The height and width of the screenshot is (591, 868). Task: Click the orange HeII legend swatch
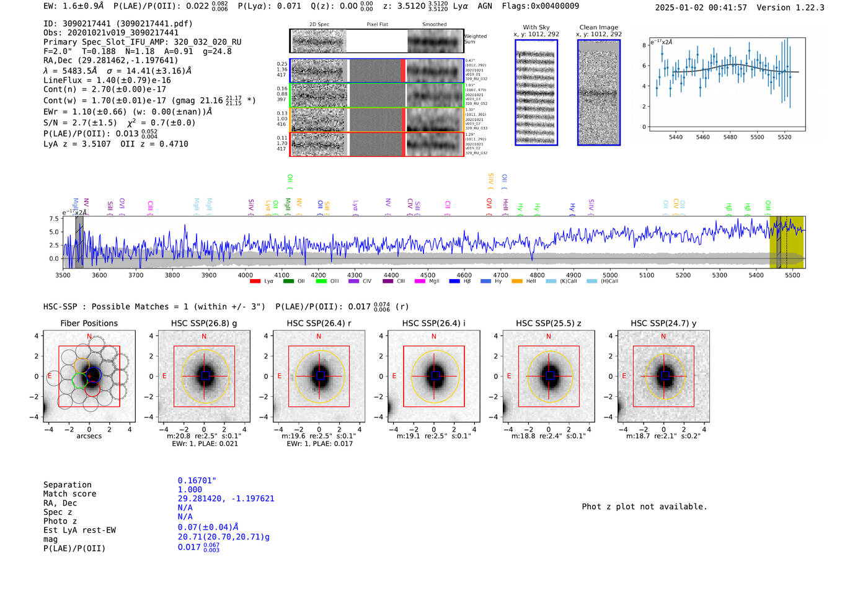(517, 282)
